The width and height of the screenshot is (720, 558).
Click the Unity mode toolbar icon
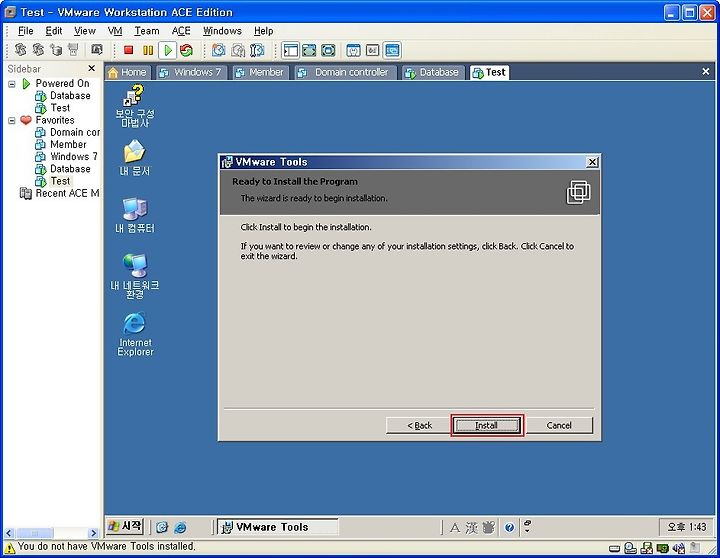click(x=353, y=50)
